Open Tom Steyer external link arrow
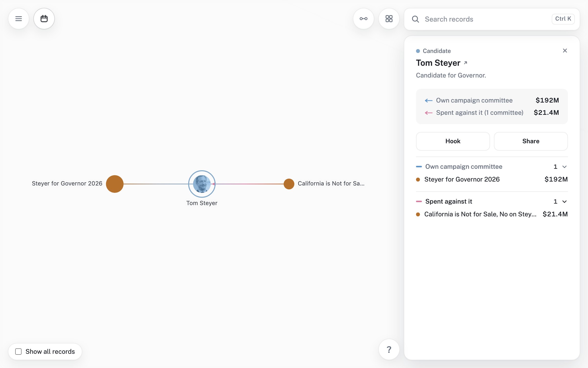 pyautogui.click(x=466, y=63)
